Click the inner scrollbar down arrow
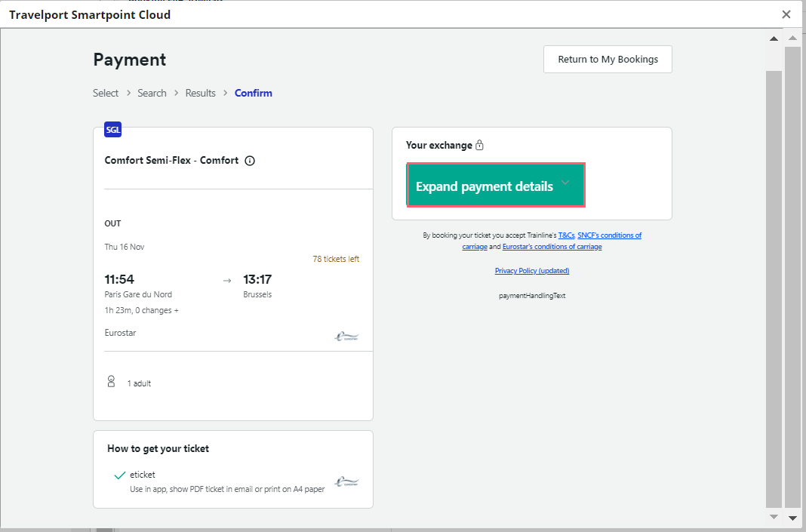The image size is (806, 532). pyautogui.click(x=774, y=517)
